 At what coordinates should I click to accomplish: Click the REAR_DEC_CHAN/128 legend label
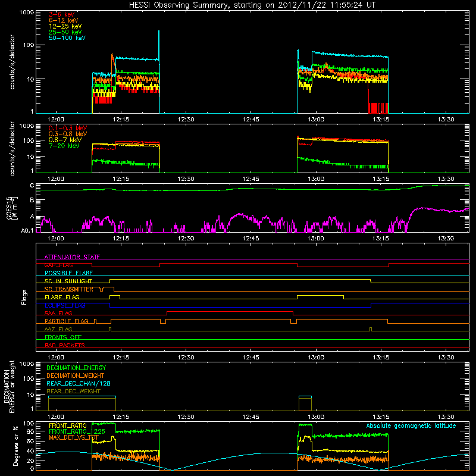point(79,384)
